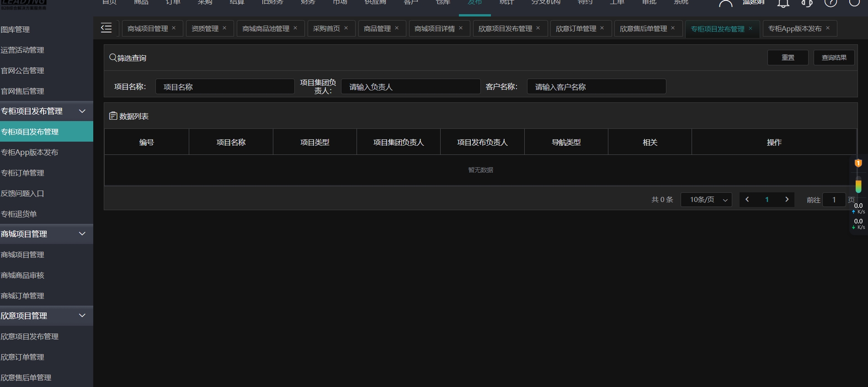Click the 项目发布负责人 column header

click(x=482, y=142)
